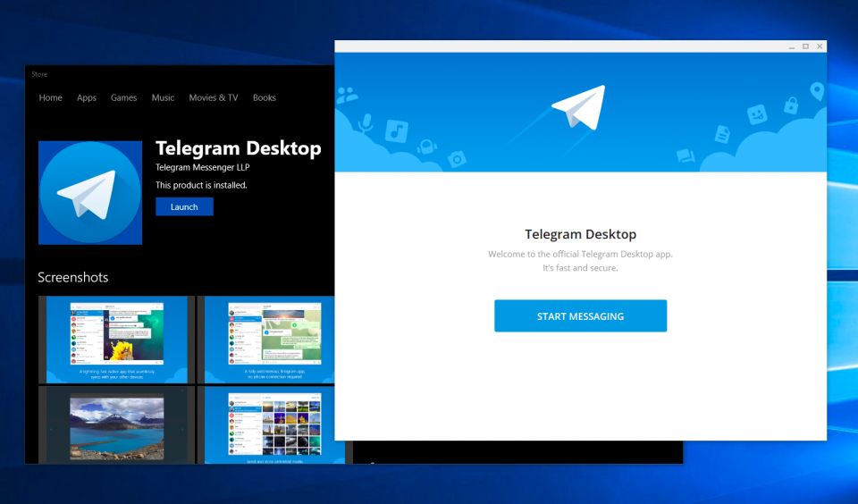Click 'This product is installed.' text
858x504 pixels.
(201, 185)
